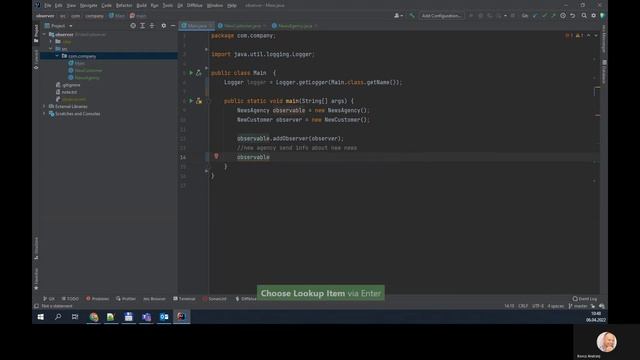Click the red error bulb on line 14

(216, 156)
